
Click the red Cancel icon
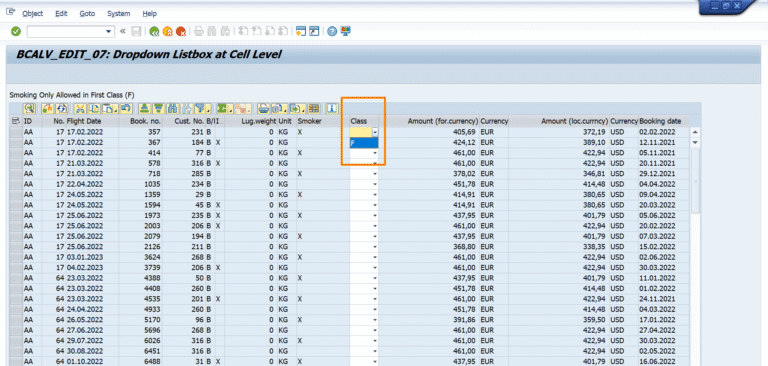[181, 31]
